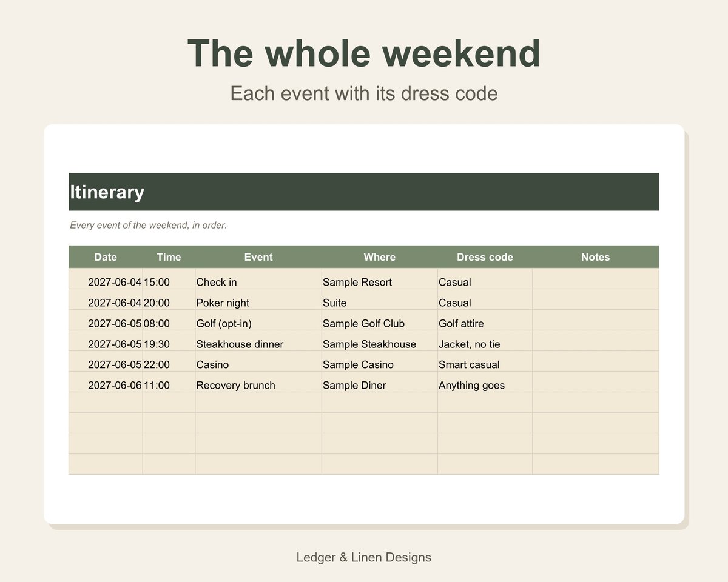Select the Dress code column header
The height and width of the screenshot is (582, 728).
point(485,257)
